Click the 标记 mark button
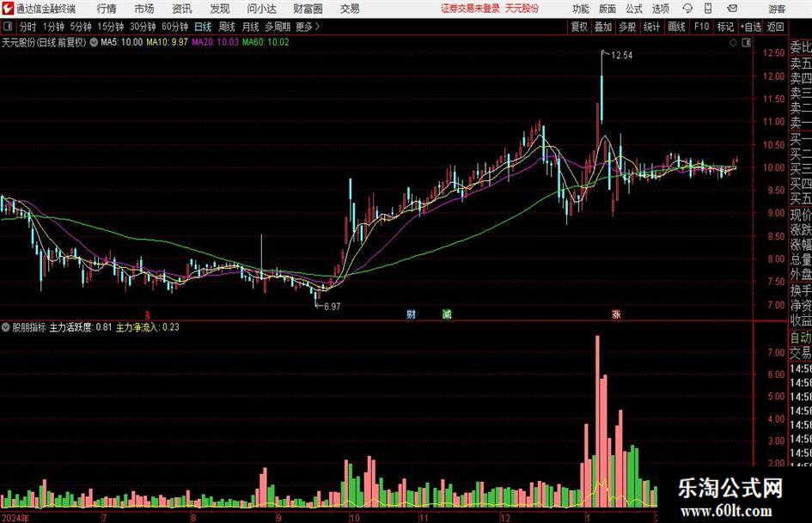 click(x=725, y=27)
